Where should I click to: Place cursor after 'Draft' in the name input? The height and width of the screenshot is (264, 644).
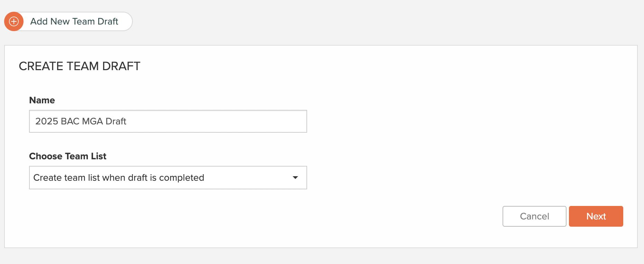click(x=127, y=121)
